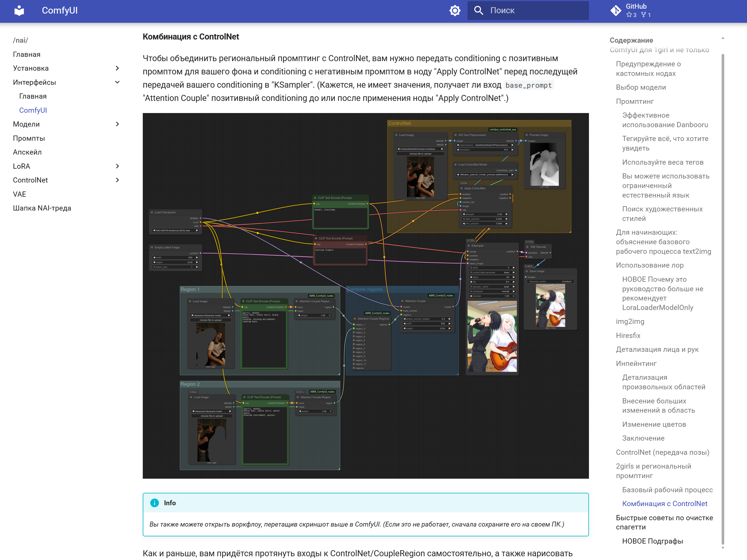Open the VAE navigation item
Image resolution: width=747 pixels, height=560 pixels.
pyautogui.click(x=19, y=194)
